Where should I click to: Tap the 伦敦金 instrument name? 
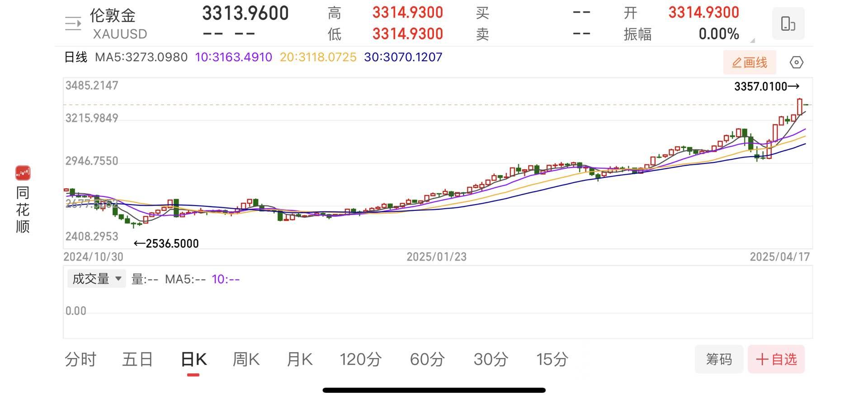coord(113,15)
